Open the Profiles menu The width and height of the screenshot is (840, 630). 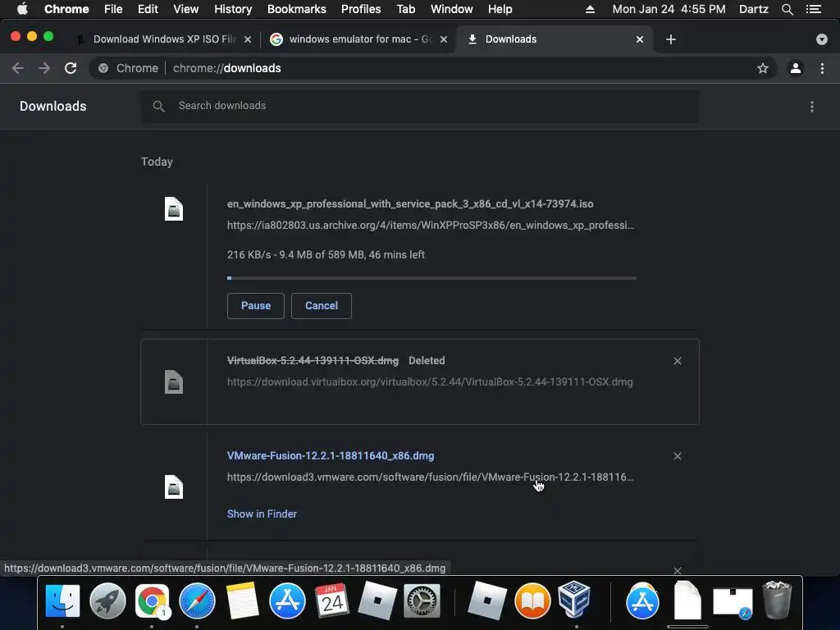[361, 9]
